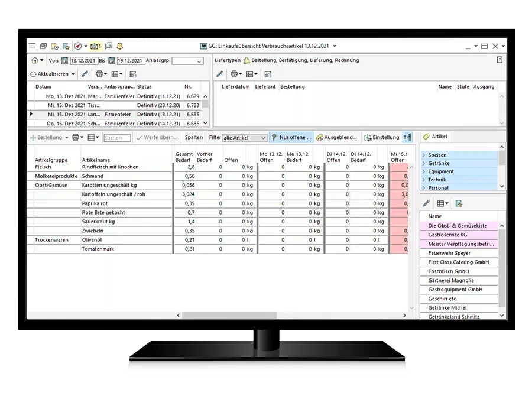This screenshot has height=399, width=532.
Task: Click the notification bell icon
Action: (120, 45)
